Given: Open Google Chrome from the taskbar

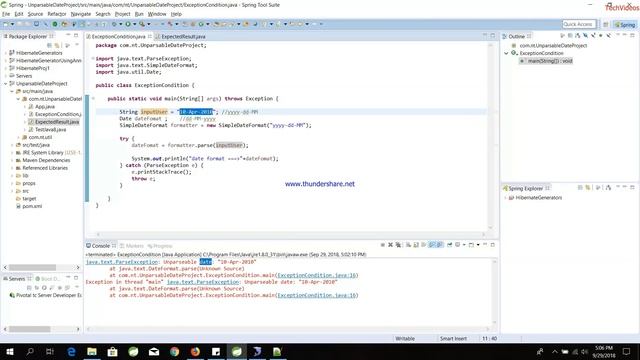Looking at the screenshot, I should point(174,351).
